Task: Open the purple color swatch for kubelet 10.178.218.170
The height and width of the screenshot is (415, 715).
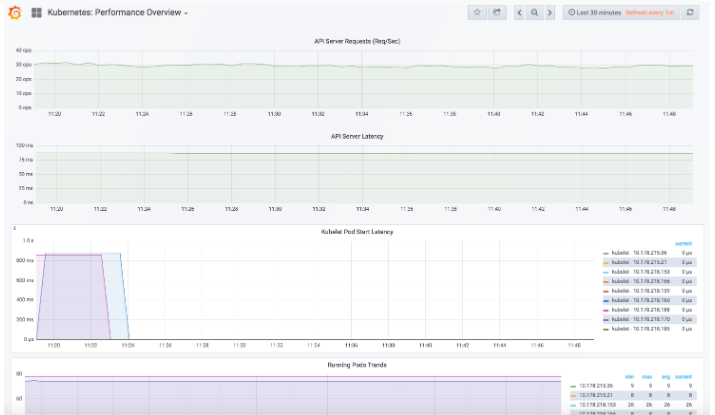Action: click(606, 320)
